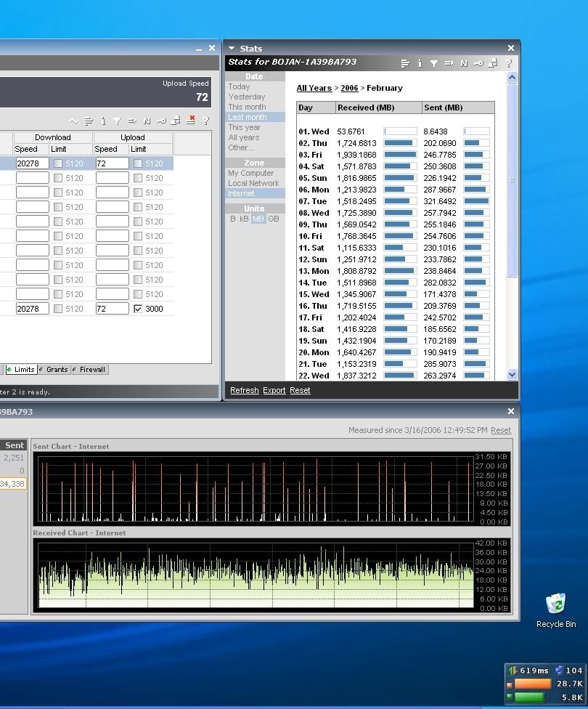
Task: Click help question mark in left window toolbar
Action: (206, 121)
